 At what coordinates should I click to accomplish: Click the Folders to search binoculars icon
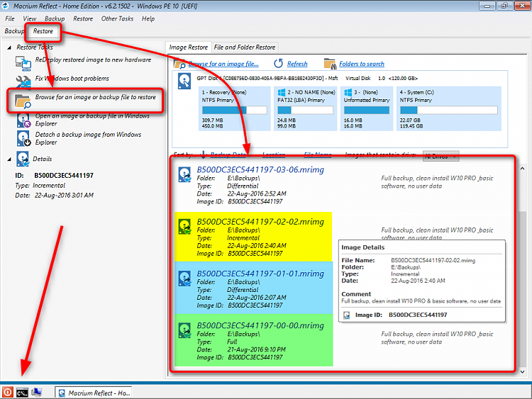(x=329, y=64)
